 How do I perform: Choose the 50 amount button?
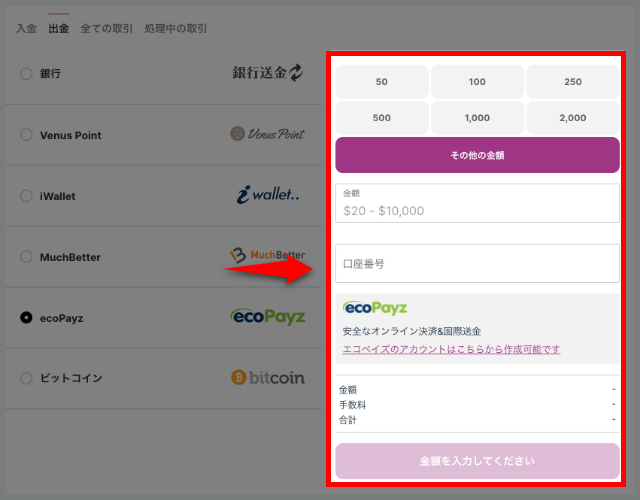pyautogui.click(x=381, y=82)
